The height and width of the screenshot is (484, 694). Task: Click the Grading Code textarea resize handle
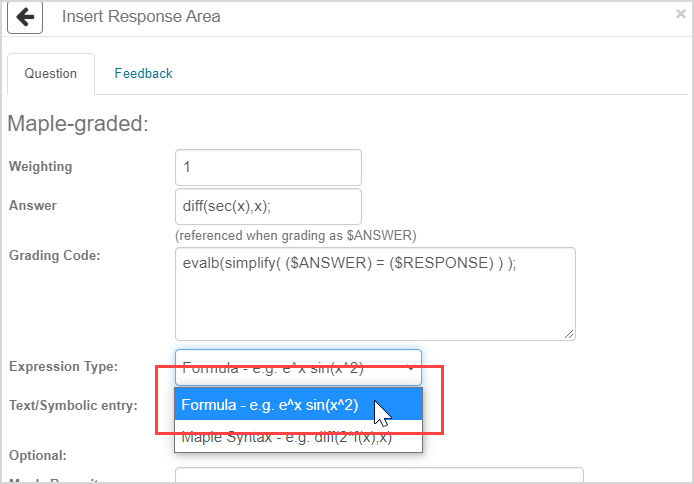pyautogui.click(x=569, y=333)
